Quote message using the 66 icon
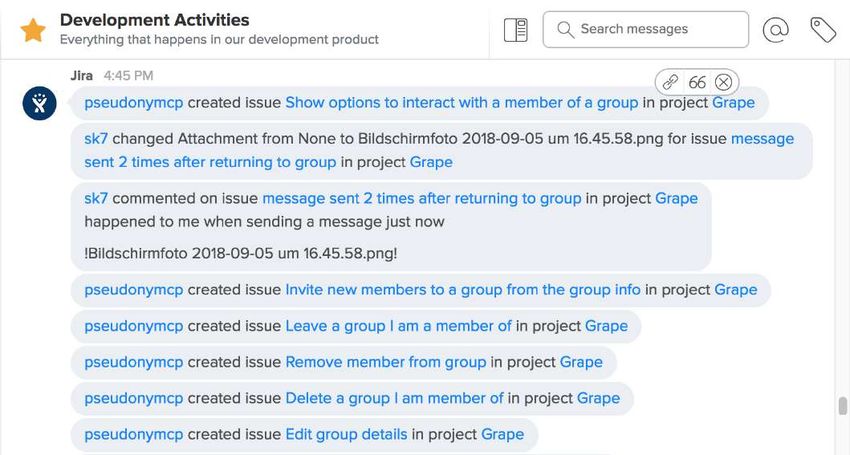Viewport: 850px width, 455px height. [697, 82]
